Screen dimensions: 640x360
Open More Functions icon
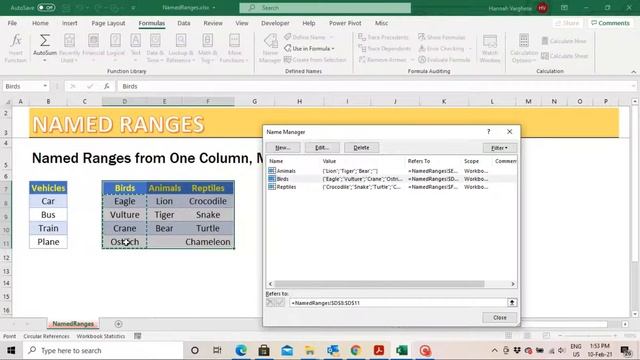[x=234, y=41]
